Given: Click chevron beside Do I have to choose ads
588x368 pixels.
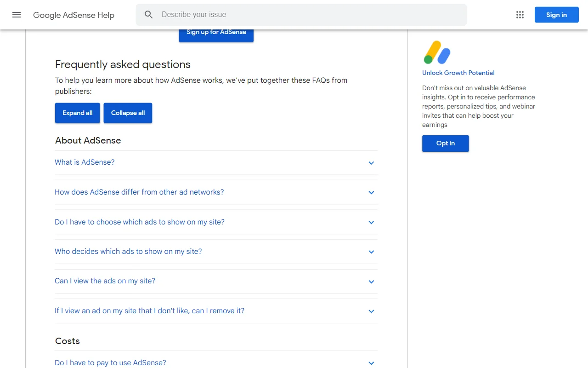Looking at the screenshot, I should [x=371, y=223].
